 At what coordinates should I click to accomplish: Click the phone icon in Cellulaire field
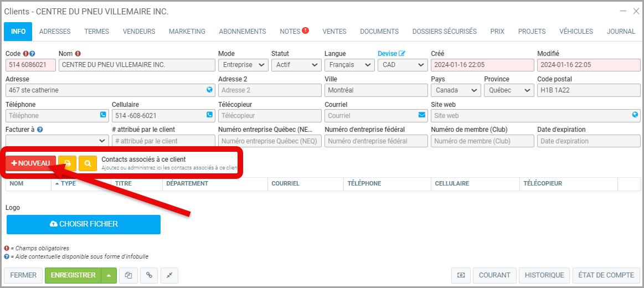210,115
